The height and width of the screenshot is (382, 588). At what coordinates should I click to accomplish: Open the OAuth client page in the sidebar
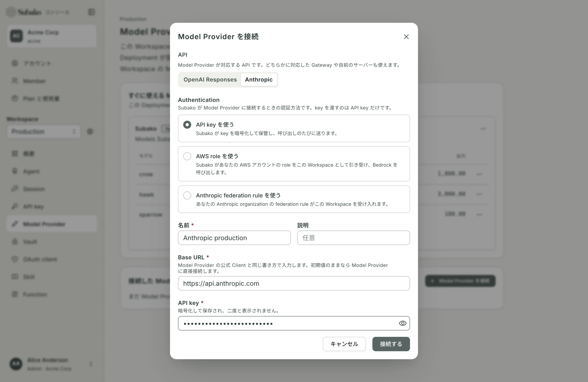[x=52, y=259]
